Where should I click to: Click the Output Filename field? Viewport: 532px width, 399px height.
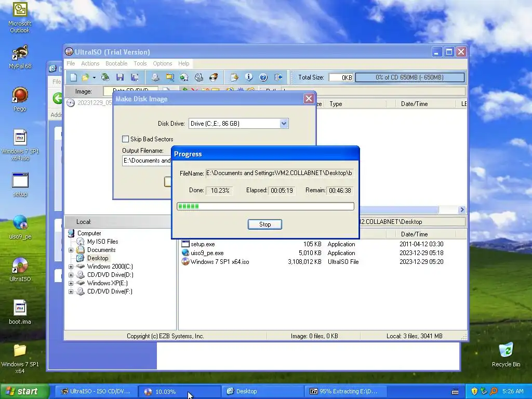click(147, 161)
